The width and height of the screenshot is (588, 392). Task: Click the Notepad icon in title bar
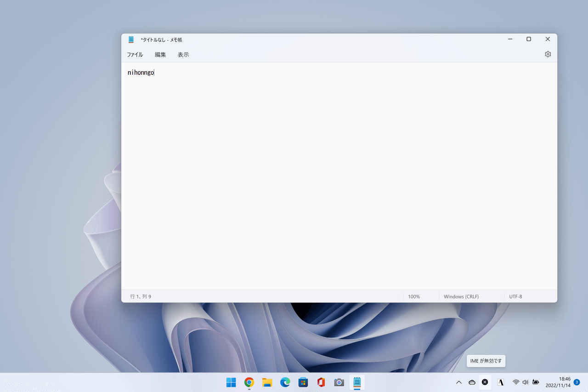(x=131, y=40)
